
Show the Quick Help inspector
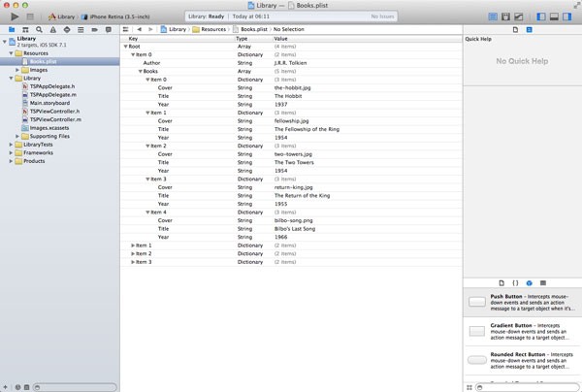click(530, 30)
